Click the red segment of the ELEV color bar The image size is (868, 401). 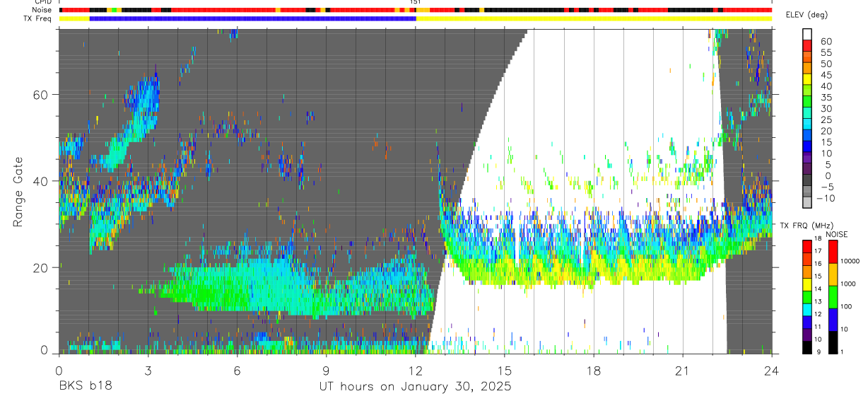tap(807, 45)
